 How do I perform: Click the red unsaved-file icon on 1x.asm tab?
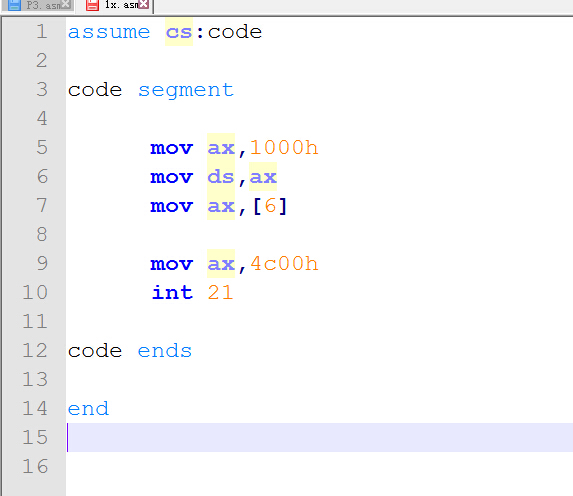click(x=92, y=5)
